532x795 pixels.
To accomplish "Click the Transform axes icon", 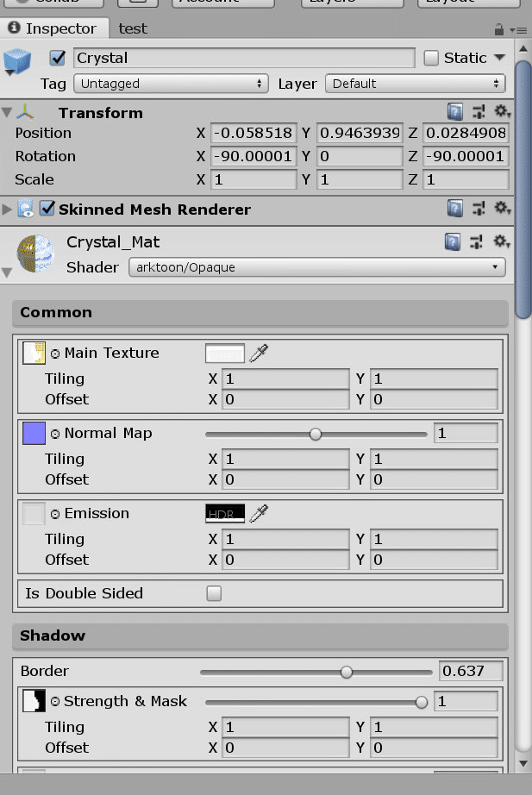I will click(25, 112).
